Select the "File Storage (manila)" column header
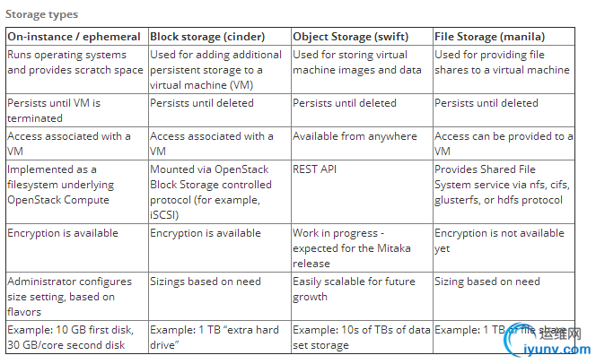Viewport: 596px width, 364px height. point(489,37)
